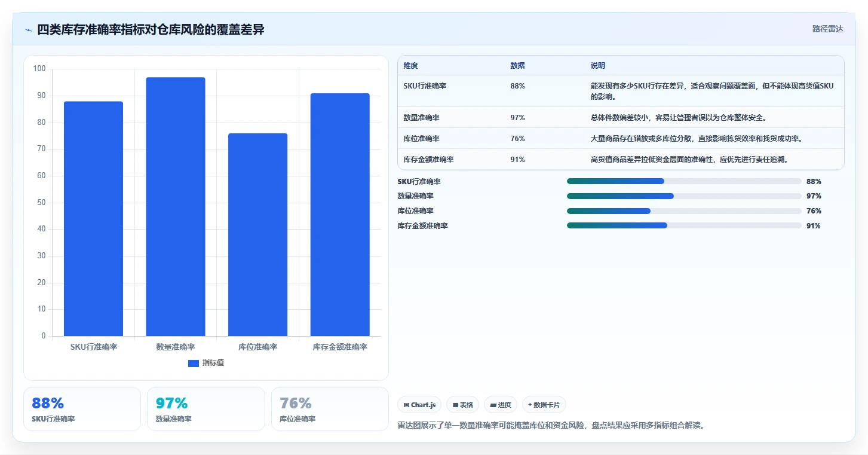Click description starting 能发现有多少SKU行存在差异
The width and height of the screenshot is (868, 455).
point(712,91)
